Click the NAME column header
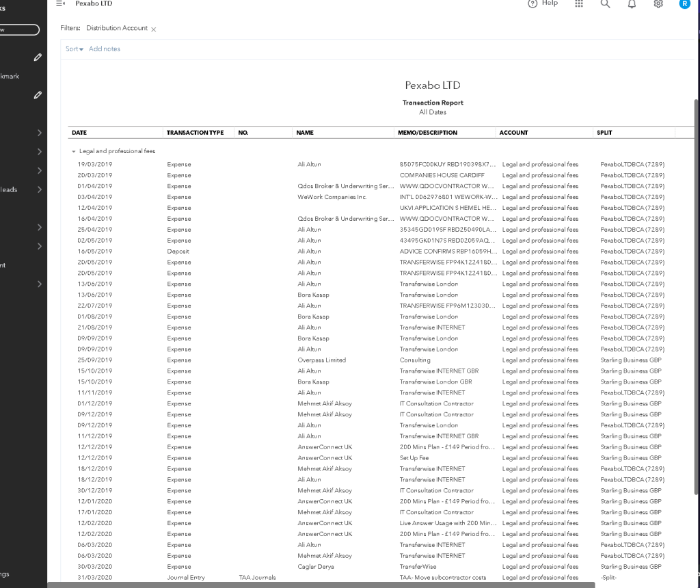The image size is (700, 588). click(x=305, y=133)
